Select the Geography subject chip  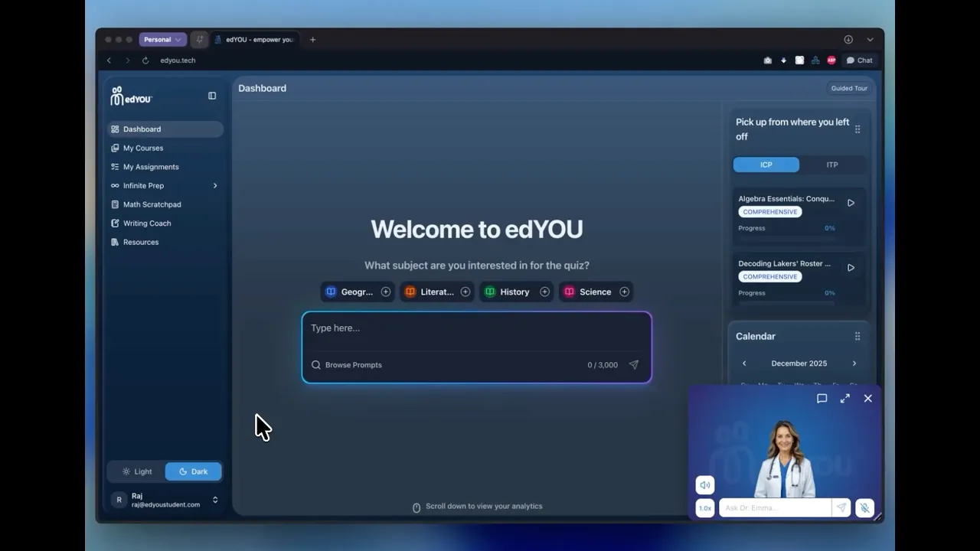[357, 292]
